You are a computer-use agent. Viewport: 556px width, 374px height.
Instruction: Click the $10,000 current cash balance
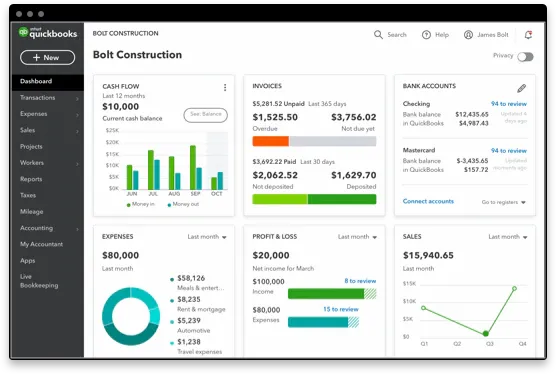121,106
